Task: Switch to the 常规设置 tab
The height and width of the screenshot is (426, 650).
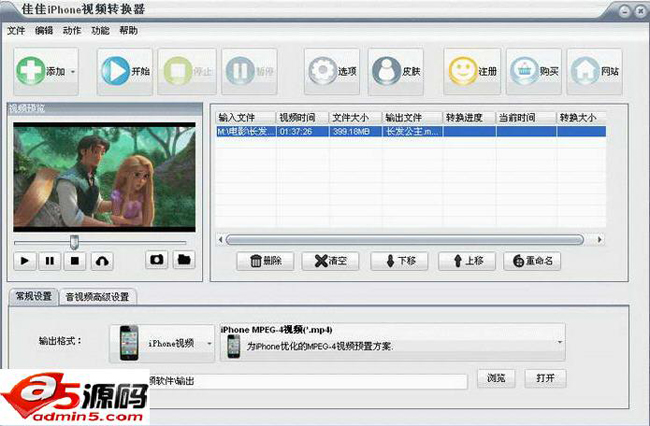Action: [x=34, y=296]
